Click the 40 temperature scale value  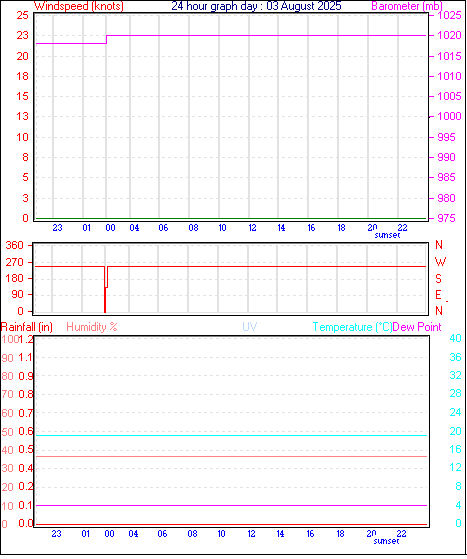455,338
